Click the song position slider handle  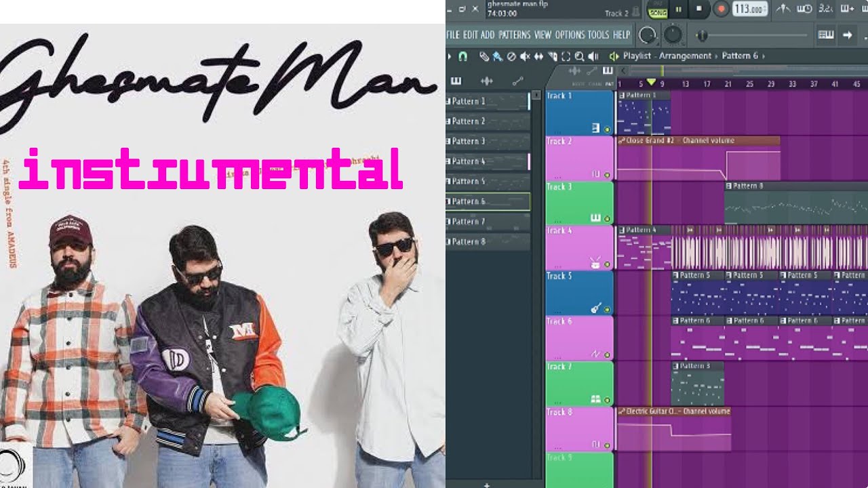click(x=703, y=35)
